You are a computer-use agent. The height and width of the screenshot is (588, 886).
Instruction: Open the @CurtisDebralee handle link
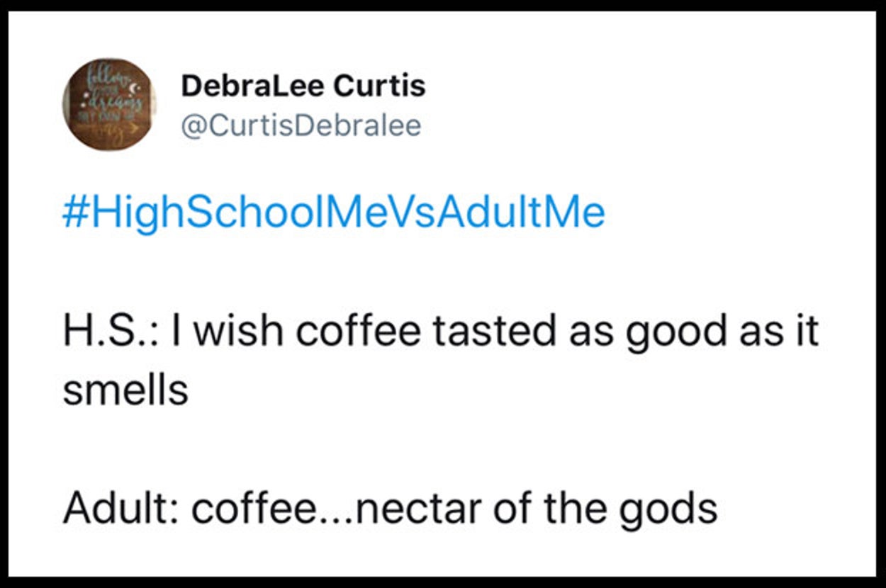point(301,125)
